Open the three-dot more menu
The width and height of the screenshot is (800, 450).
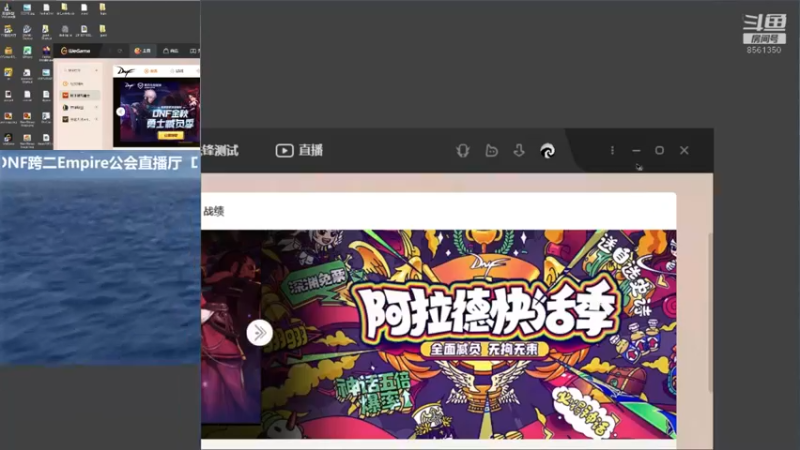612,151
